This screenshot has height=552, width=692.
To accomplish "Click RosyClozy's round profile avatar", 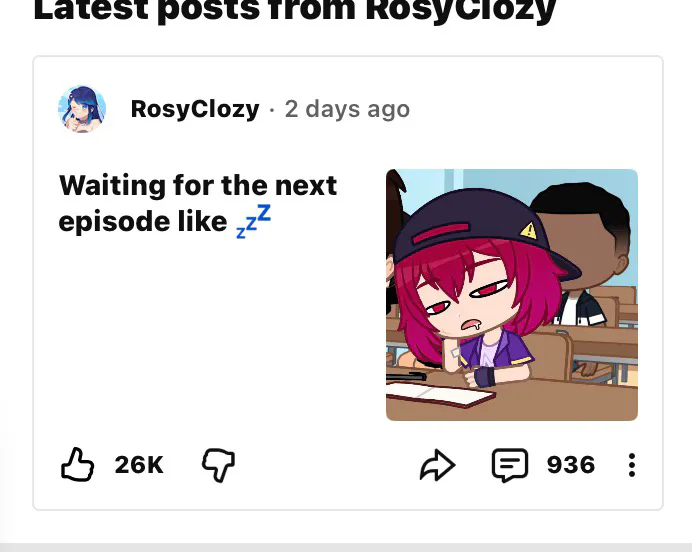I will [82, 109].
